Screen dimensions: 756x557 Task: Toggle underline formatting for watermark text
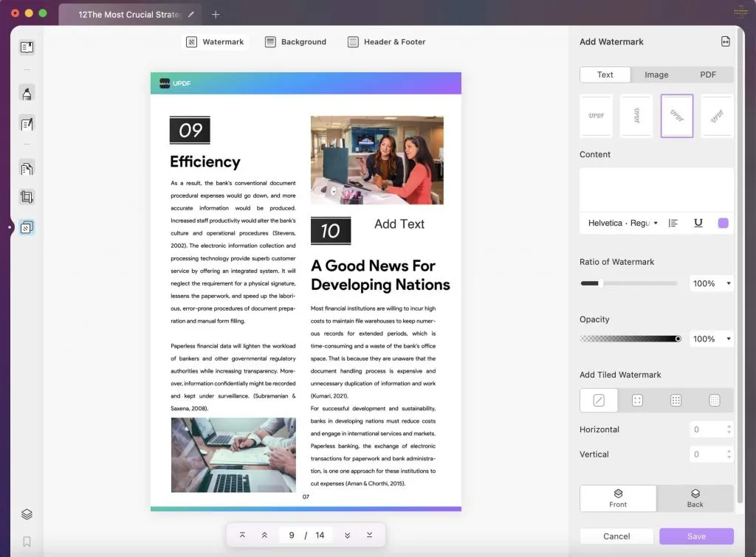[698, 223]
